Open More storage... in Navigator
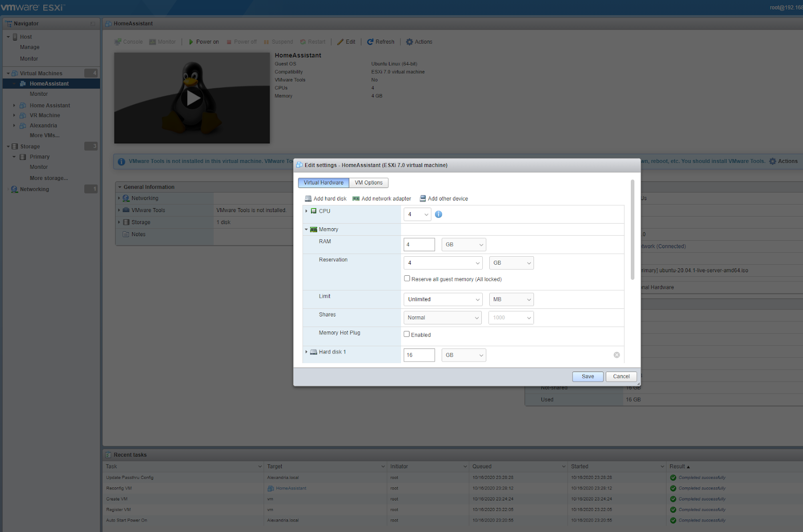This screenshot has width=803, height=532. tap(49, 178)
